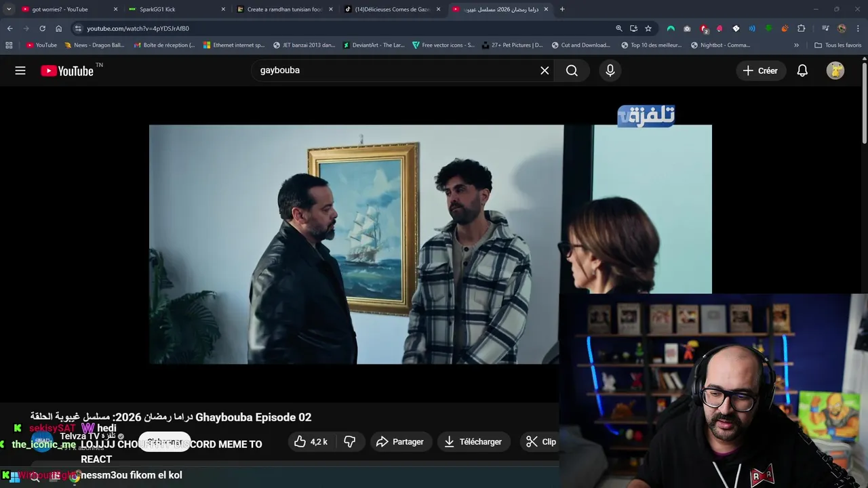
Task: Go to the YouTube home logo
Action: [67, 70]
